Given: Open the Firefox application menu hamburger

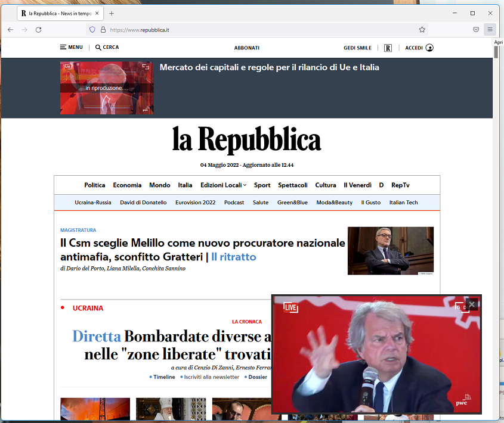Looking at the screenshot, I should [490, 30].
